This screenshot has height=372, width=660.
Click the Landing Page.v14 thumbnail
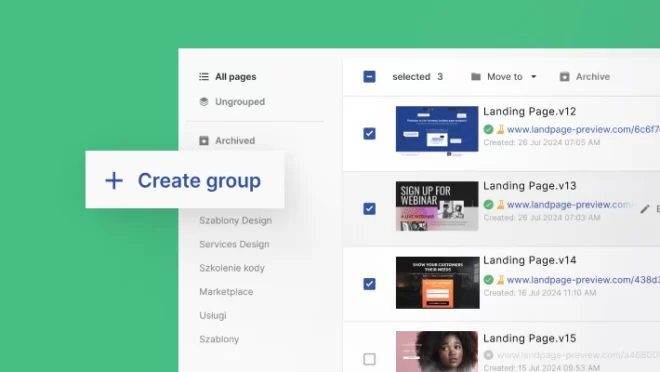coord(437,282)
